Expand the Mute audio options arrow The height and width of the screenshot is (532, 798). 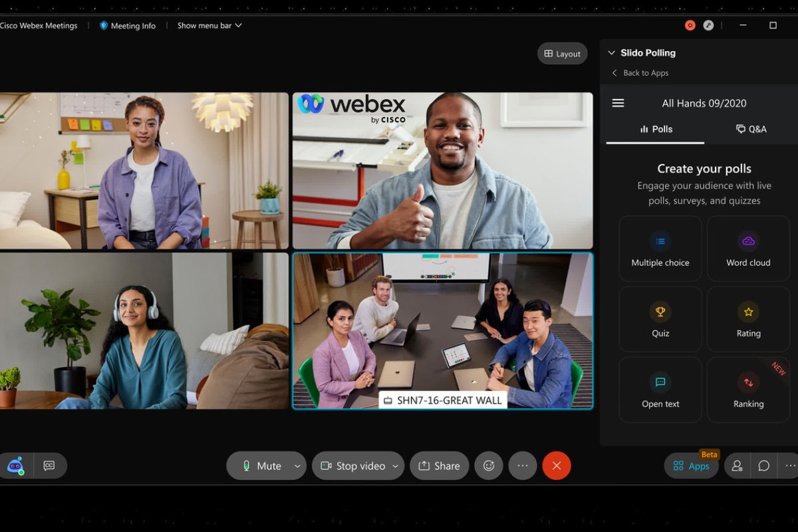(x=297, y=466)
